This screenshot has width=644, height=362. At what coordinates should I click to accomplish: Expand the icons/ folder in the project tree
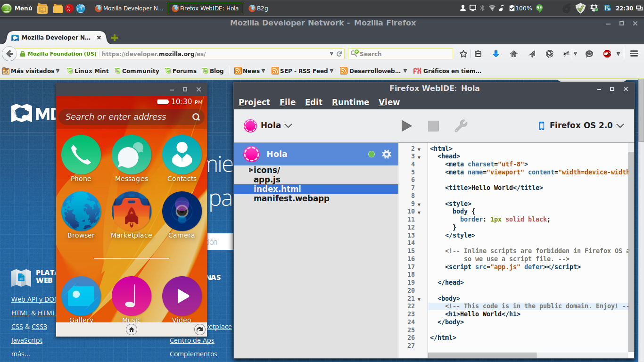[x=251, y=170]
